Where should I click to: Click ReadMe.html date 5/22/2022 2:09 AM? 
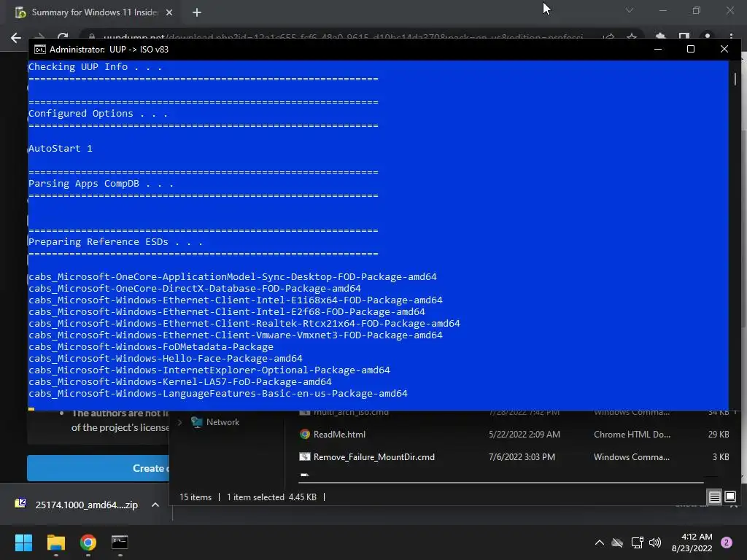point(524,435)
